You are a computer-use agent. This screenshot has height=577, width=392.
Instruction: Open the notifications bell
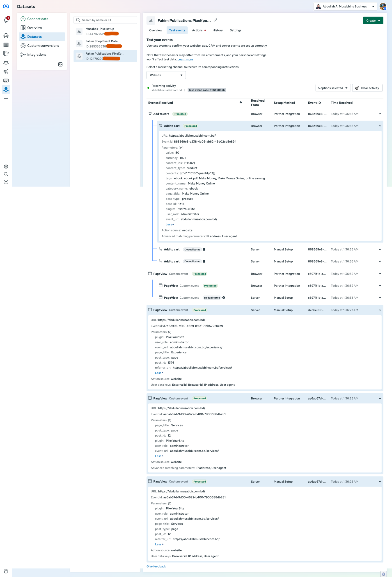click(6, 20)
